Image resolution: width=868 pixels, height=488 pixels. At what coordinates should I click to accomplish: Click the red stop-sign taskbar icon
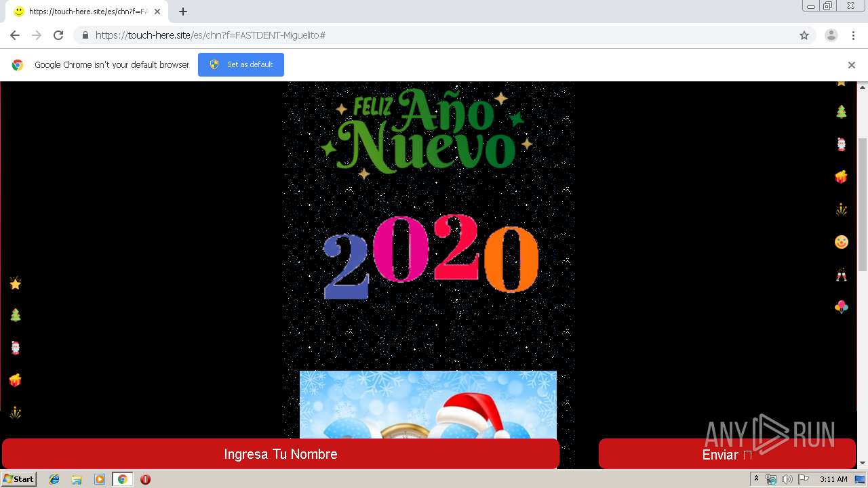145,479
